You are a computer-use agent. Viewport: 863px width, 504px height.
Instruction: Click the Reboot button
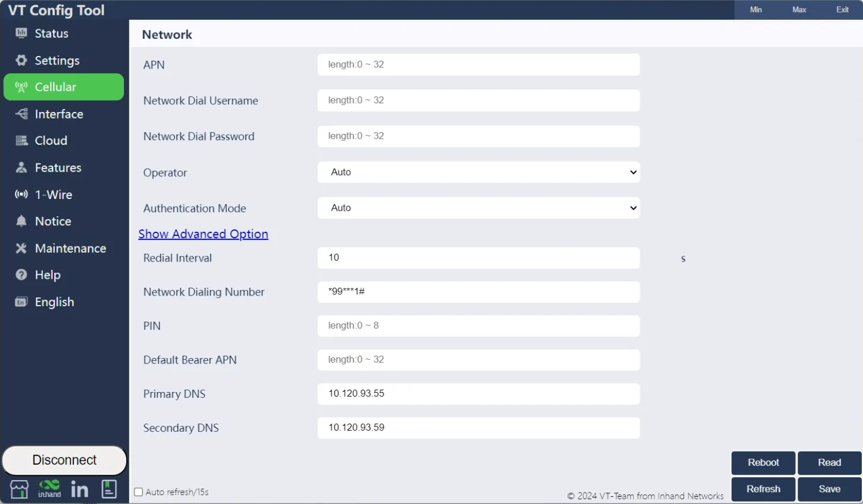763,463
